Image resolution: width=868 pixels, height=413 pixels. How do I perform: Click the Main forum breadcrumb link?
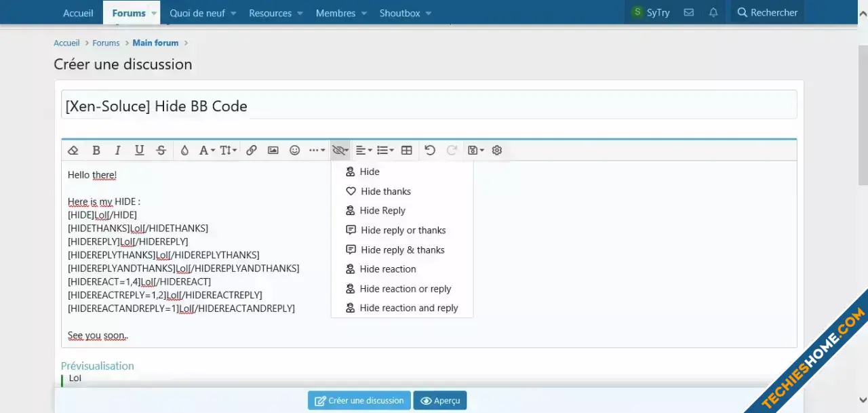point(155,43)
